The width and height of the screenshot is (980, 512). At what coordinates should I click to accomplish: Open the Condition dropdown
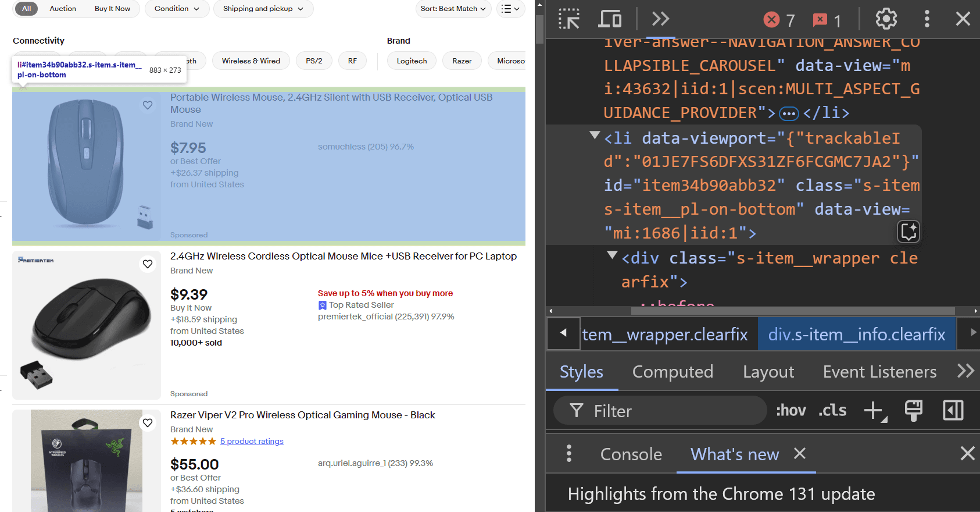tap(177, 9)
